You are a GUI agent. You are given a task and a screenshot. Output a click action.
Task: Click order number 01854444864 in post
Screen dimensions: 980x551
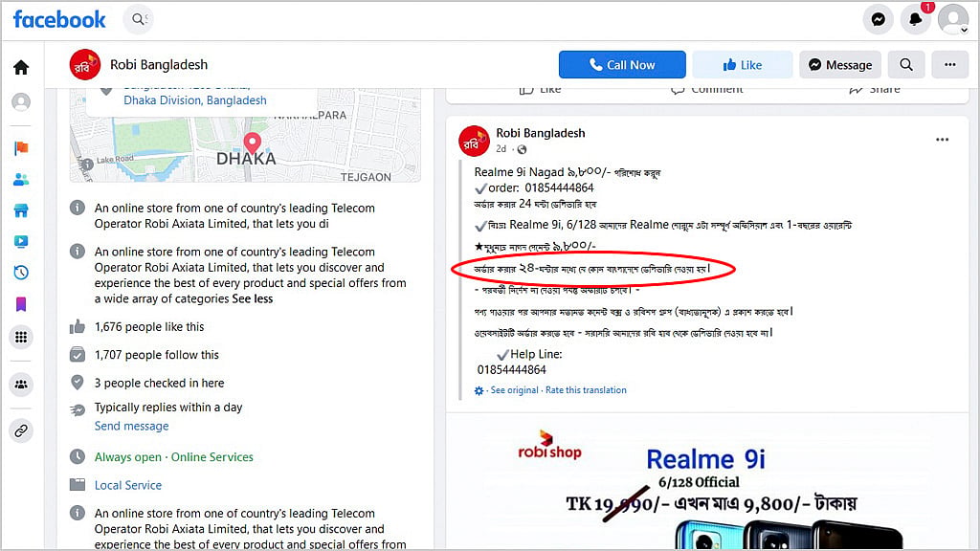point(559,188)
